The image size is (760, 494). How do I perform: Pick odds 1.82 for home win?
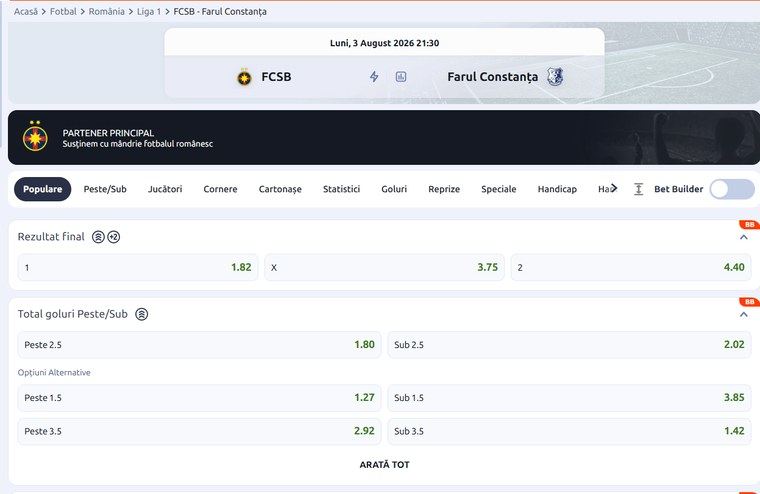(138, 267)
